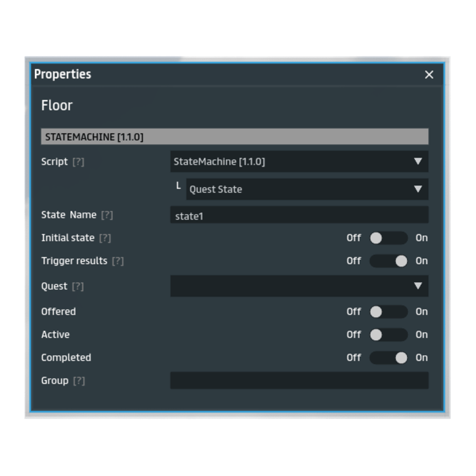Screen dimensions: 476x476
Task: Click the State Name field containing state1
Action: coord(299,215)
